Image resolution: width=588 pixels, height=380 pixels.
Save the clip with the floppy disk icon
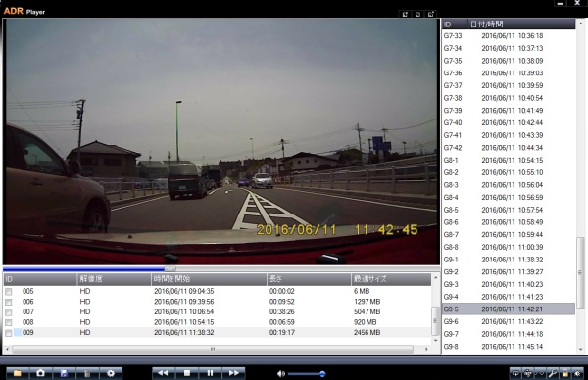pos(64,373)
